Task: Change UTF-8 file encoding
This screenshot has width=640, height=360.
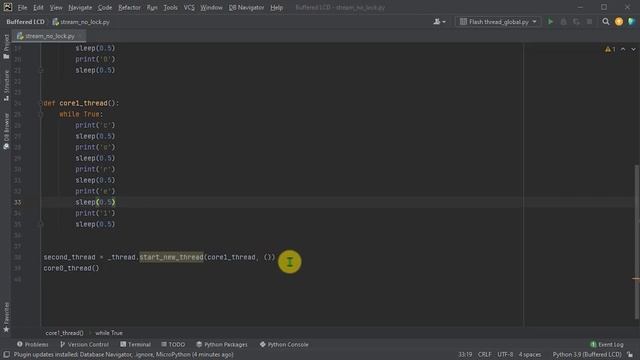Action: click(x=505, y=355)
